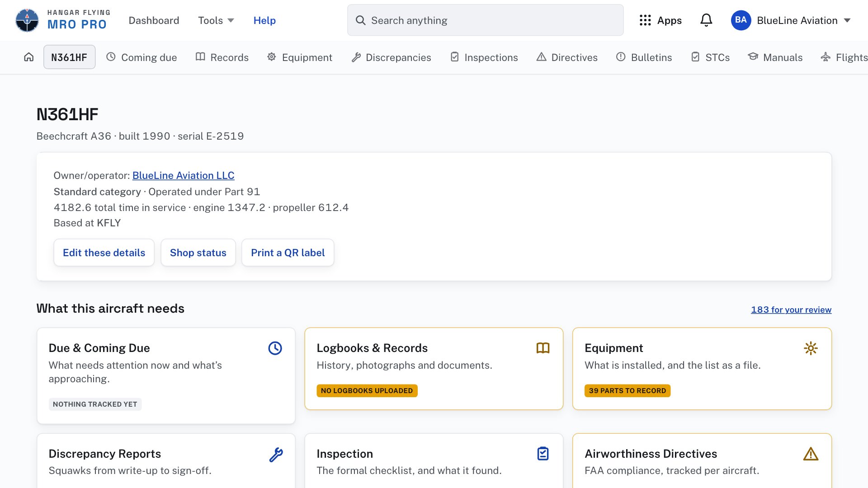Click the warning icon on Airworthiness Directives card
This screenshot has width=868, height=488.
(811, 454)
